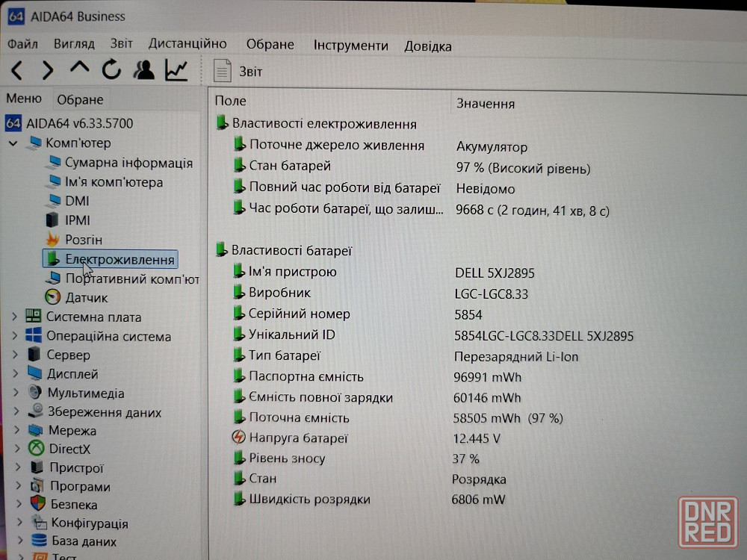Select the Розгін flame icon
The image size is (747, 560).
pos(52,239)
